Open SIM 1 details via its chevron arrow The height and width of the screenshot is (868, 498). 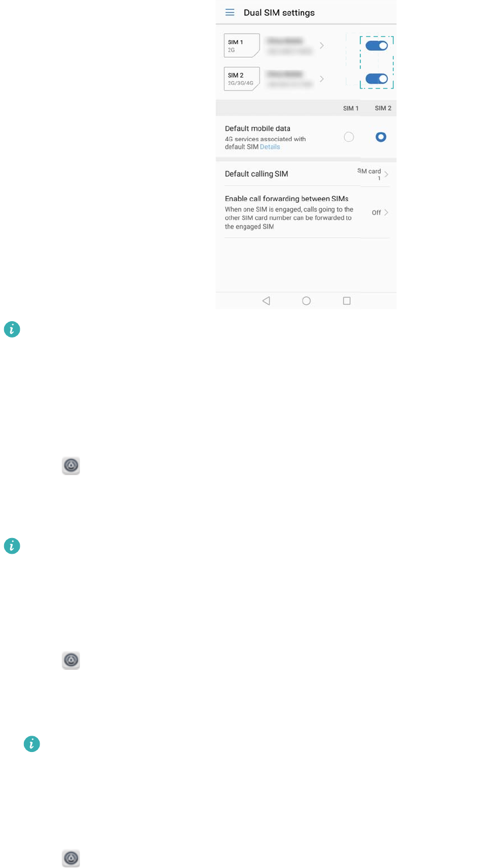(x=321, y=45)
